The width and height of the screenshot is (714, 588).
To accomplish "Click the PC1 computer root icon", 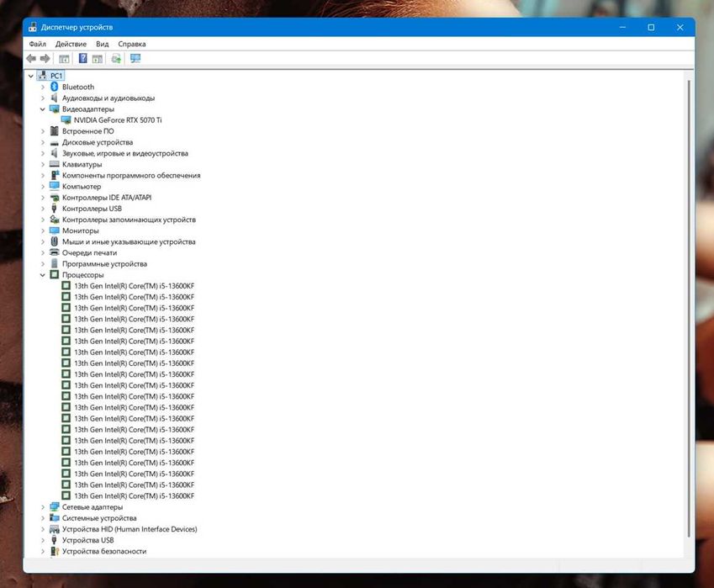I will (x=43, y=76).
